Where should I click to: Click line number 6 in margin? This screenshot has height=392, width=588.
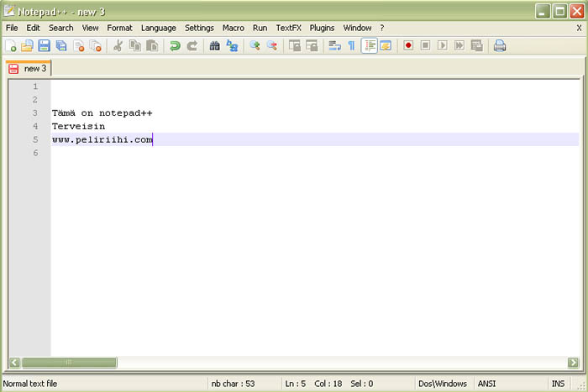(x=35, y=153)
